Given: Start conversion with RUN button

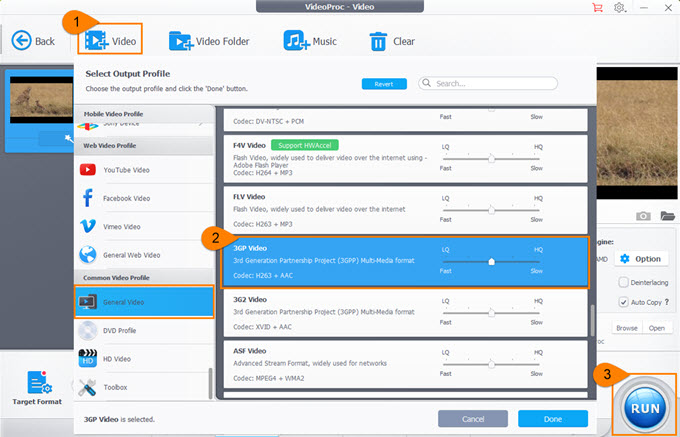Looking at the screenshot, I should [645, 408].
